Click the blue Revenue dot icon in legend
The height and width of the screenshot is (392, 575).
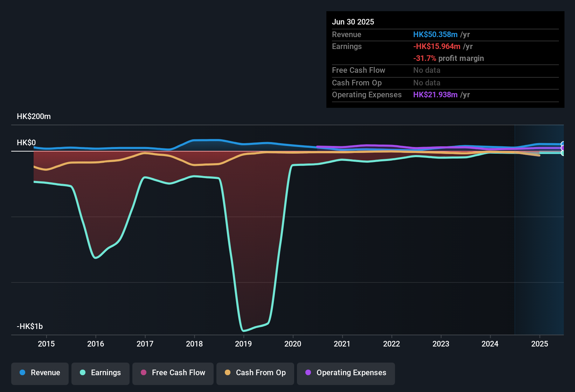click(x=23, y=373)
